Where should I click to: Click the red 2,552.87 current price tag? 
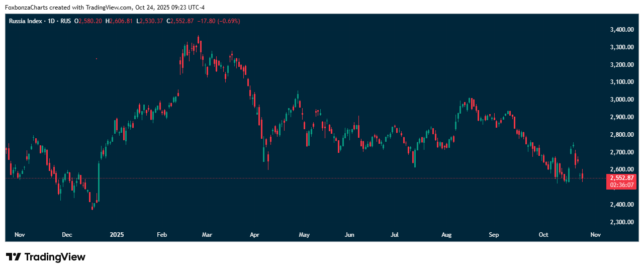[x=622, y=178]
